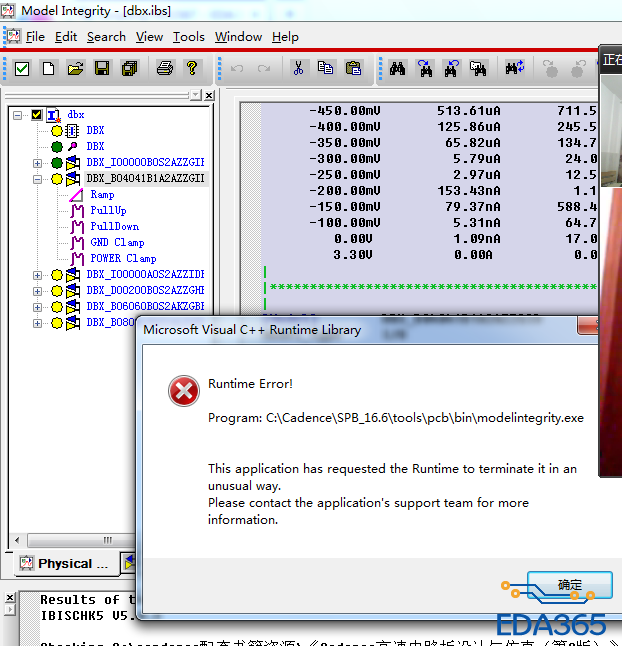This screenshot has height=646, width=622.
Task: Open the tree panel dropdown arrow
Action: pos(196,96)
